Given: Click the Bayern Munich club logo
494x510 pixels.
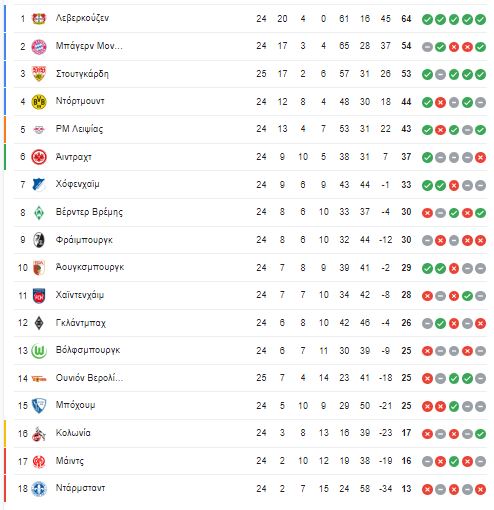Looking at the screenshot, I should [39, 47].
